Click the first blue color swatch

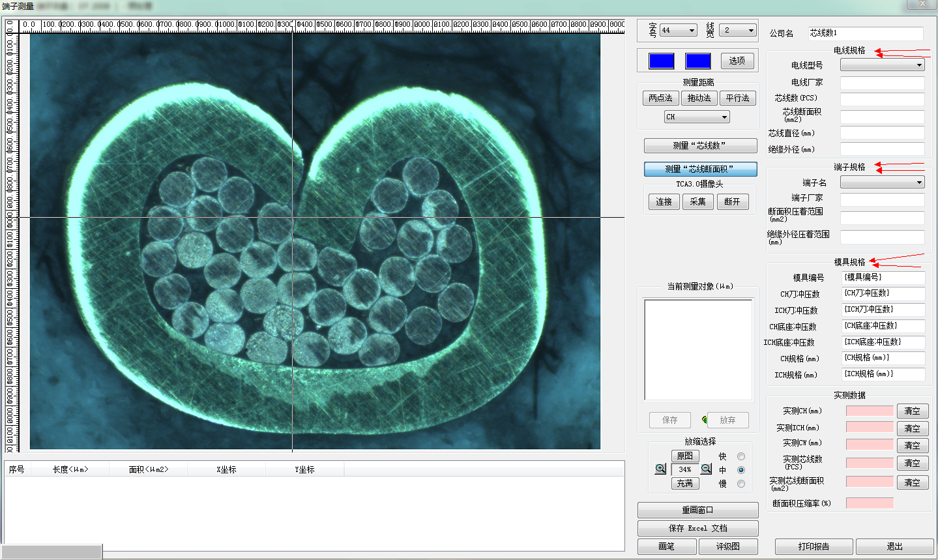(661, 61)
